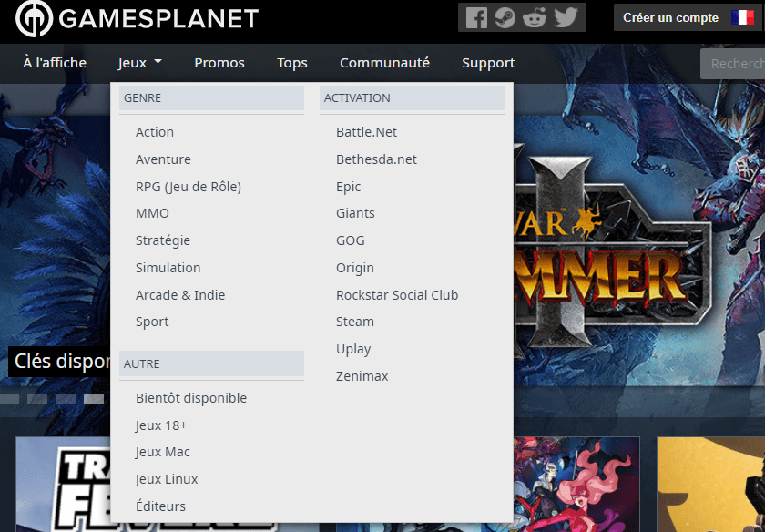Screen dimensions: 765x532
Task: Focus the Recherche search field
Action: click(x=733, y=64)
